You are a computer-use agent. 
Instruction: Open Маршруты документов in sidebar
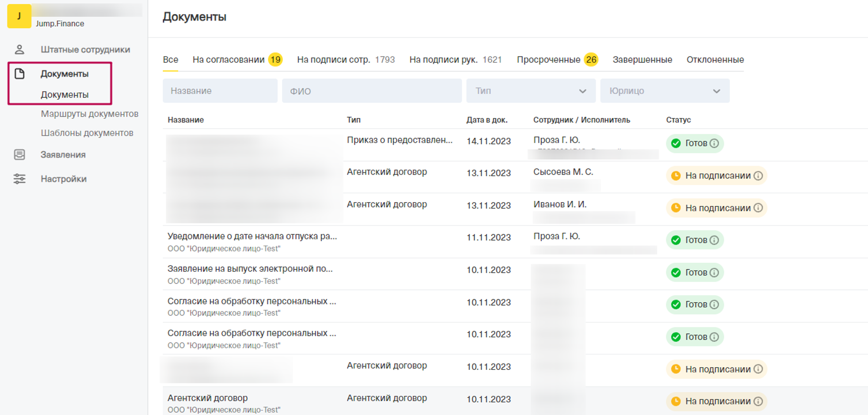(89, 114)
